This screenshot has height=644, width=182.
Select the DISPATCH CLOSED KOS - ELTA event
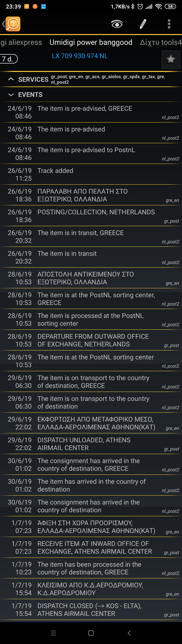(91, 609)
